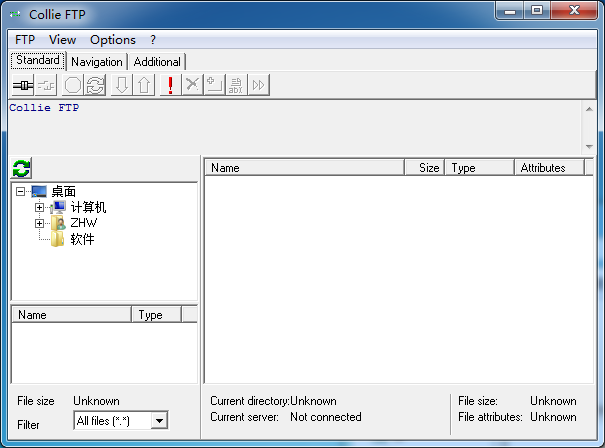
Task: Select the ZHW label in the tree
Action: pyautogui.click(x=84, y=223)
